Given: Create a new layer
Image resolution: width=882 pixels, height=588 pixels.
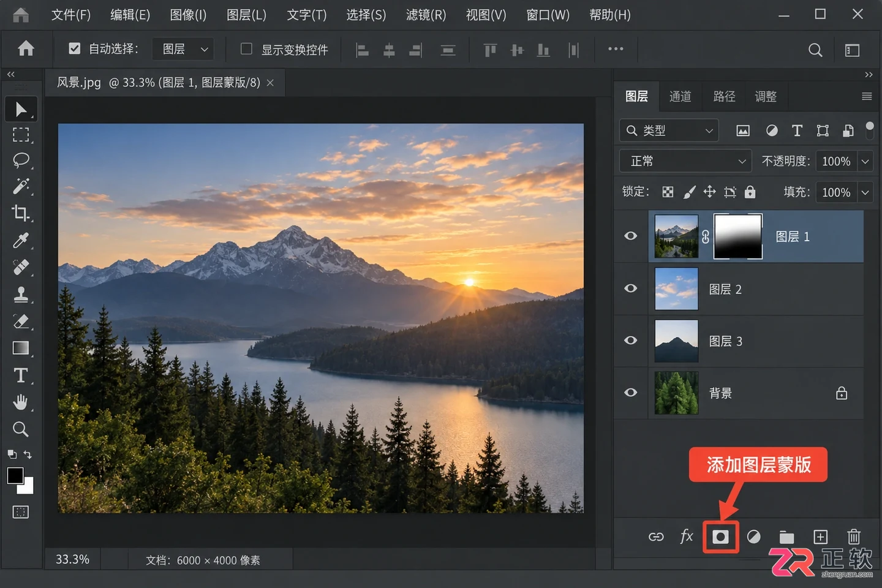Looking at the screenshot, I should [x=820, y=537].
